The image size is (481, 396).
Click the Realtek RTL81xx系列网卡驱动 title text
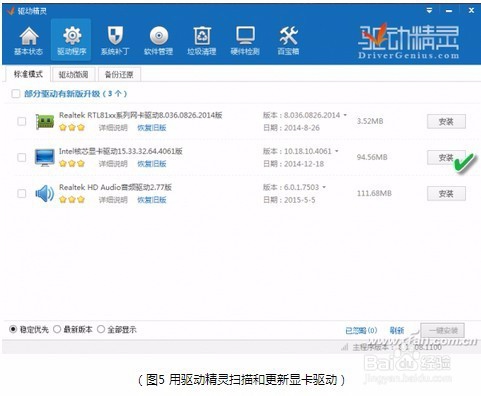(x=141, y=115)
